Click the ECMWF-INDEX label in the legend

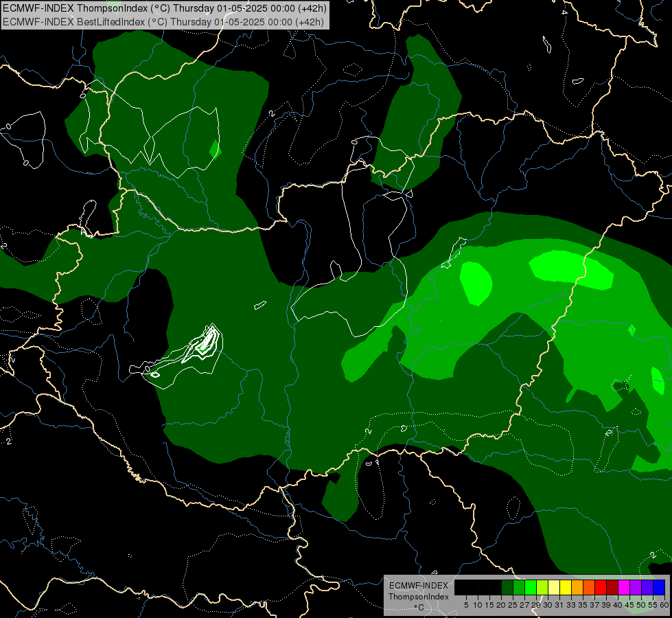click(x=419, y=586)
